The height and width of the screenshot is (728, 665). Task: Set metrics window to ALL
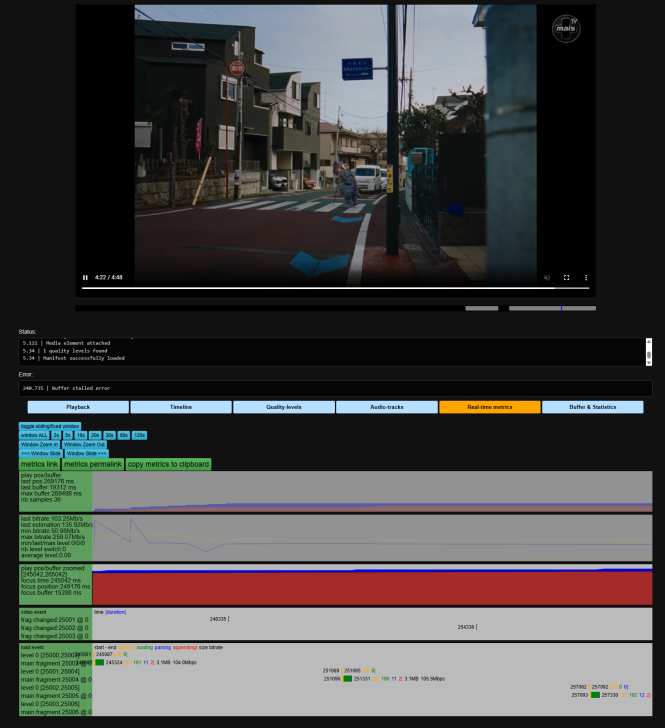tap(34, 436)
